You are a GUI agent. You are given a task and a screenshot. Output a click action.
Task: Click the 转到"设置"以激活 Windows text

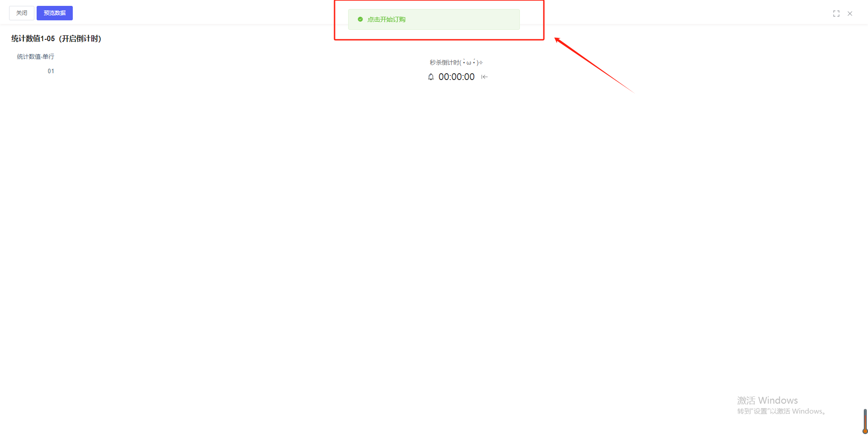click(x=782, y=411)
